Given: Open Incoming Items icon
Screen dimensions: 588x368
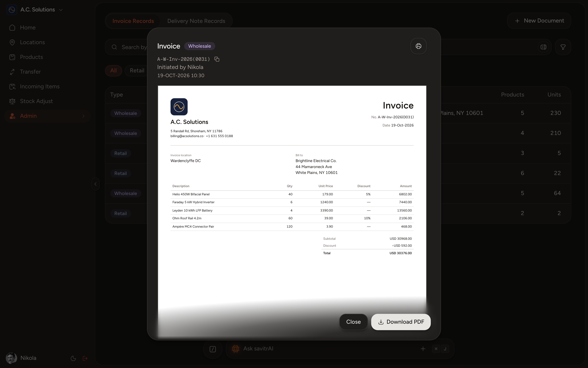Looking at the screenshot, I should point(12,86).
